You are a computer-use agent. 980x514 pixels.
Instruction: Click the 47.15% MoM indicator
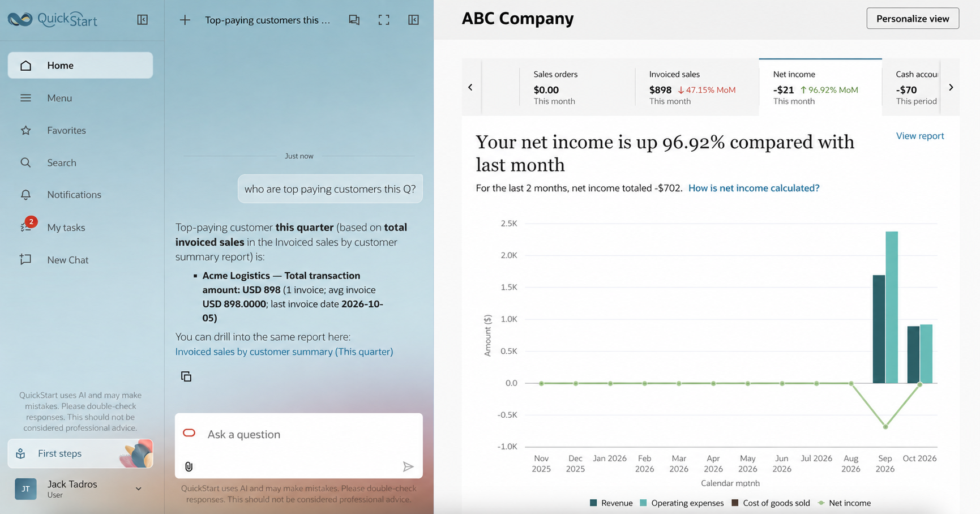707,90
